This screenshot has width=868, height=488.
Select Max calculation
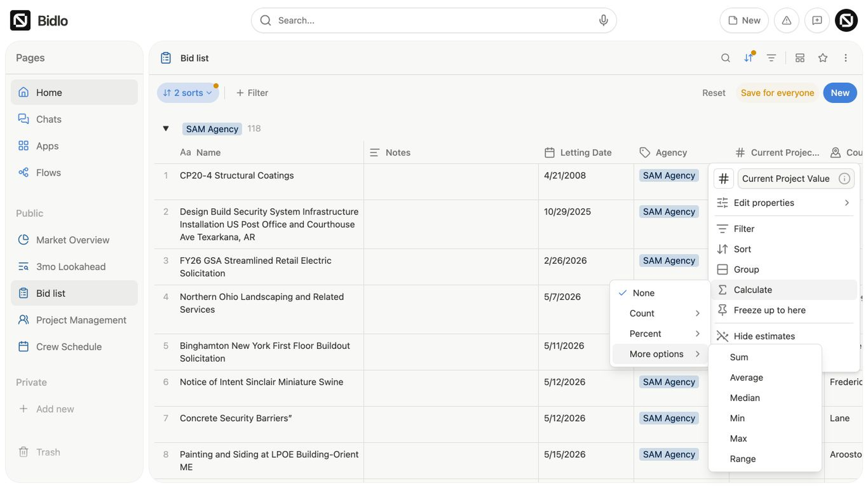tap(764, 438)
